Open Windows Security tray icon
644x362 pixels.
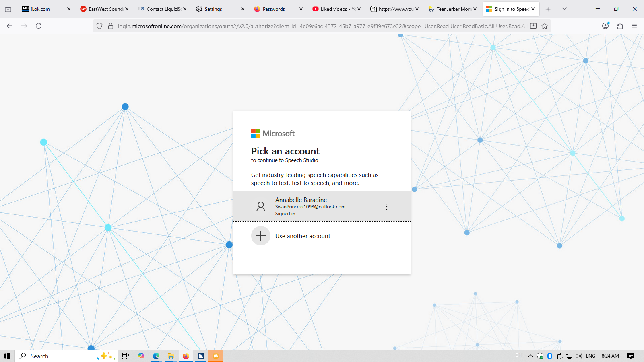coord(540,356)
